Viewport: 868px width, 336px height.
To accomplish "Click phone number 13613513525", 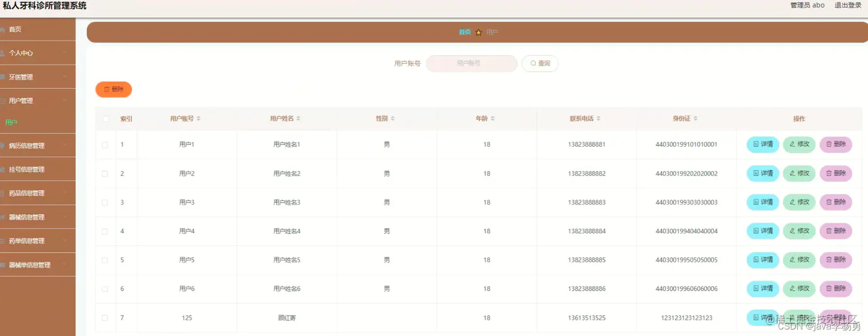I will [587, 318].
